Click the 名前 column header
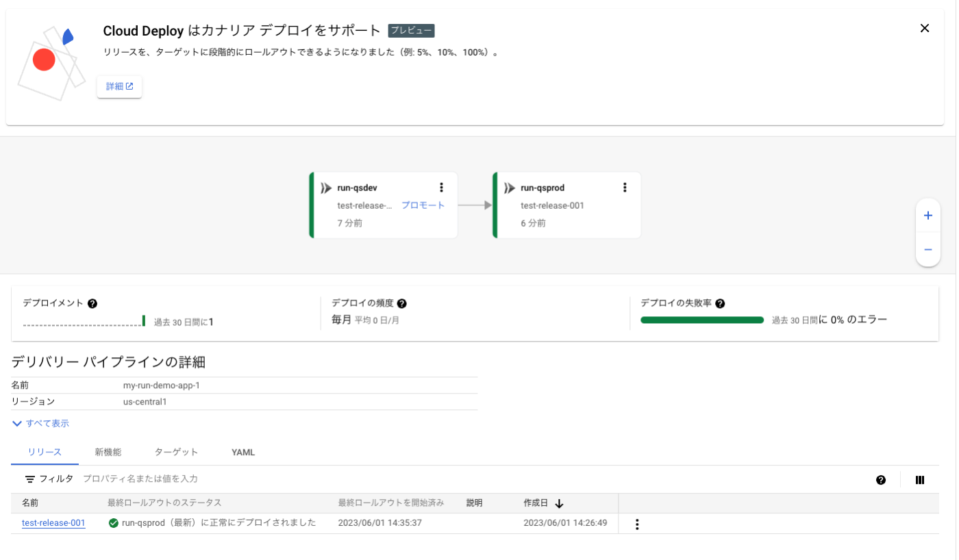959x560 pixels. click(30, 502)
